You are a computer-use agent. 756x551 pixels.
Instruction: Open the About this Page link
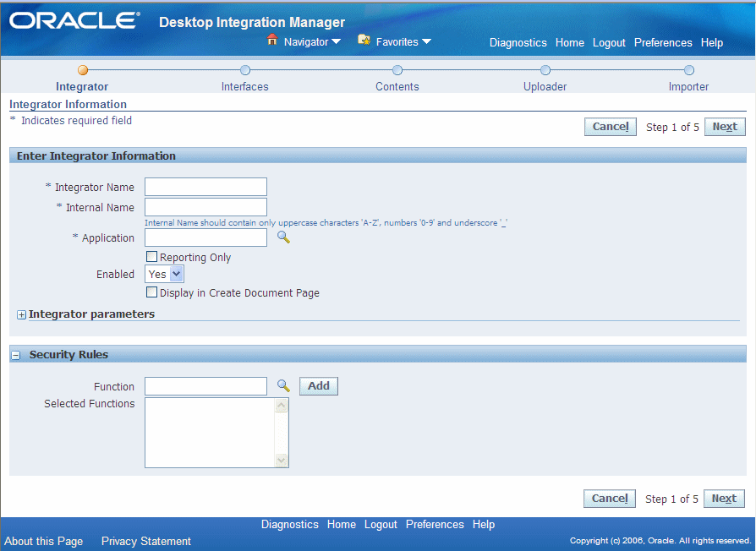[44, 542]
